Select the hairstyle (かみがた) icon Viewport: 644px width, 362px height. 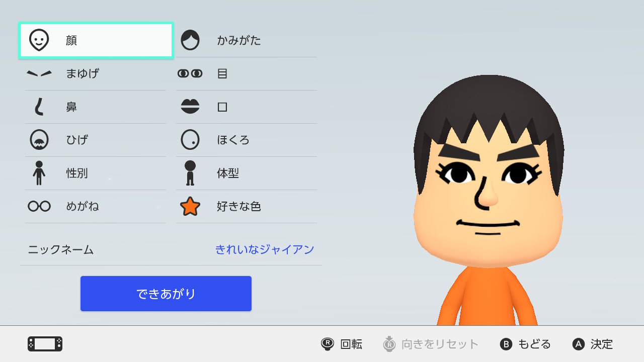190,40
